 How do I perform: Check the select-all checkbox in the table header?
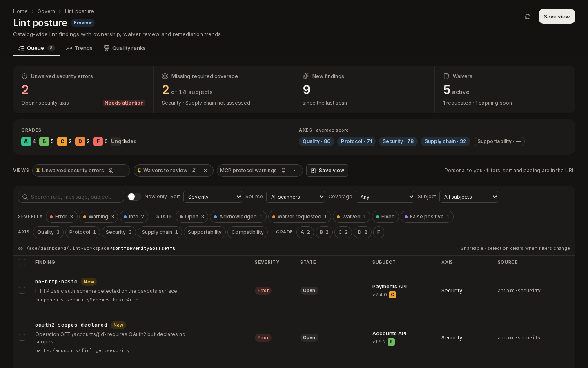pos(22,262)
